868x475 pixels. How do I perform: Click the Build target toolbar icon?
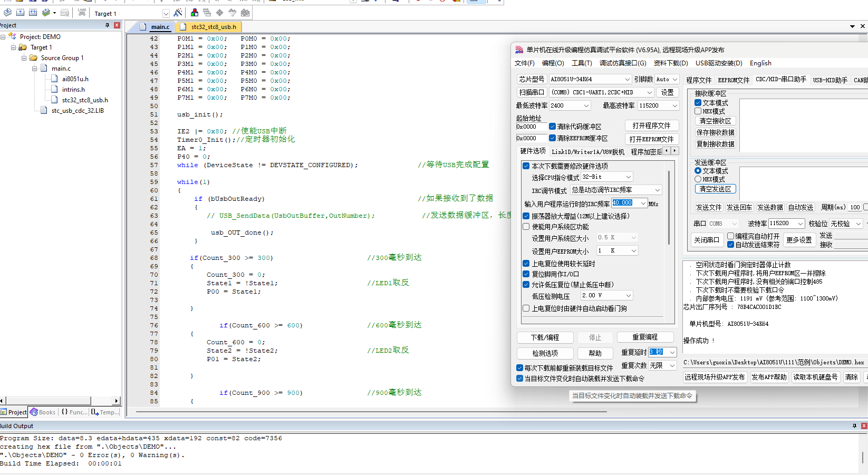pos(20,12)
